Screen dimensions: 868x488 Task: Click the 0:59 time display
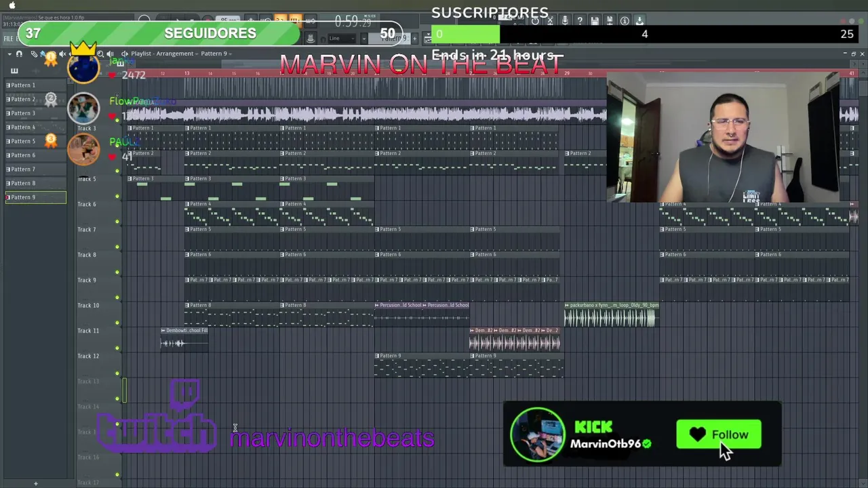point(352,22)
